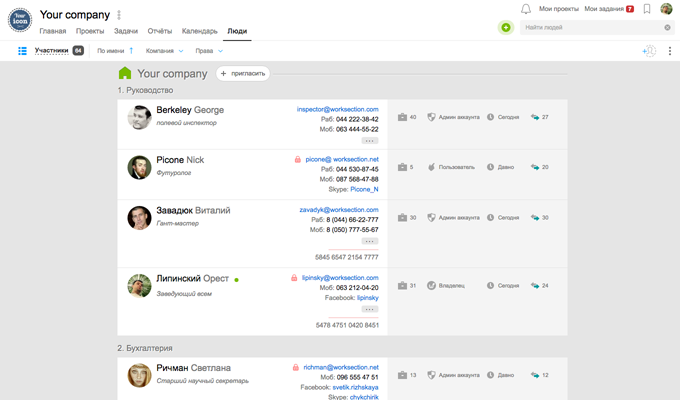Click the пригласить invite button

click(x=243, y=73)
